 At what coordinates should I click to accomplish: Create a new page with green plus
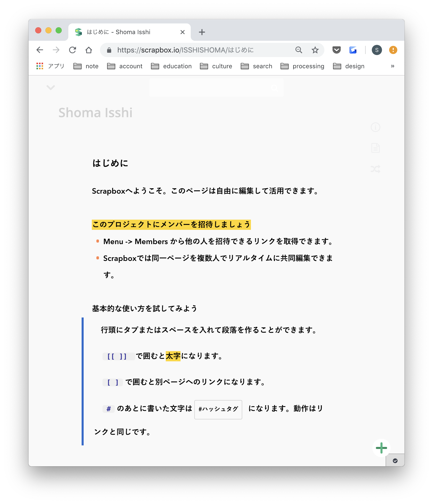(381, 448)
